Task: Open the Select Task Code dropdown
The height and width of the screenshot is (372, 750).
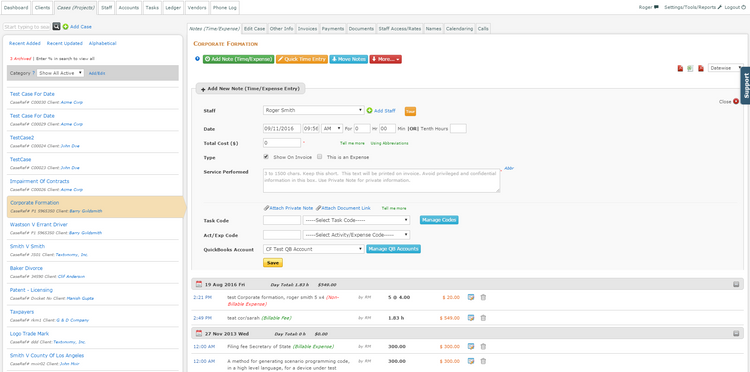Action: tap(356, 220)
